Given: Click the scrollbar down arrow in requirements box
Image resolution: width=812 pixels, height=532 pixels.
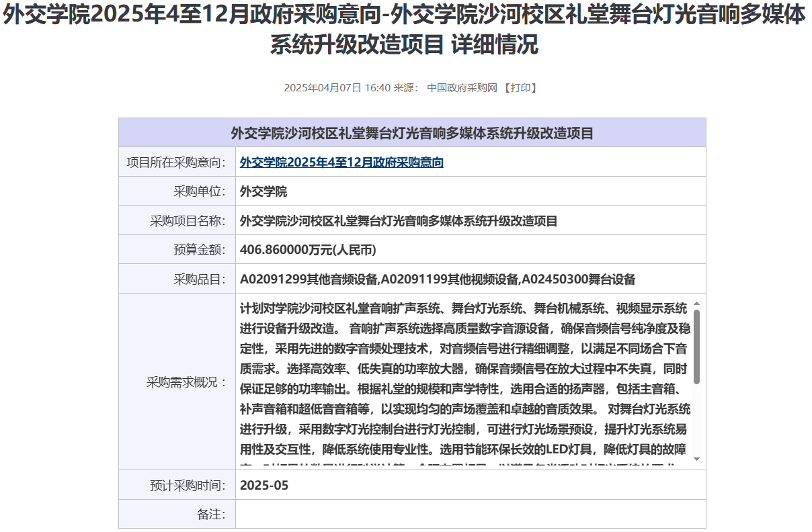Looking at the screenshot, I should 696,459.
